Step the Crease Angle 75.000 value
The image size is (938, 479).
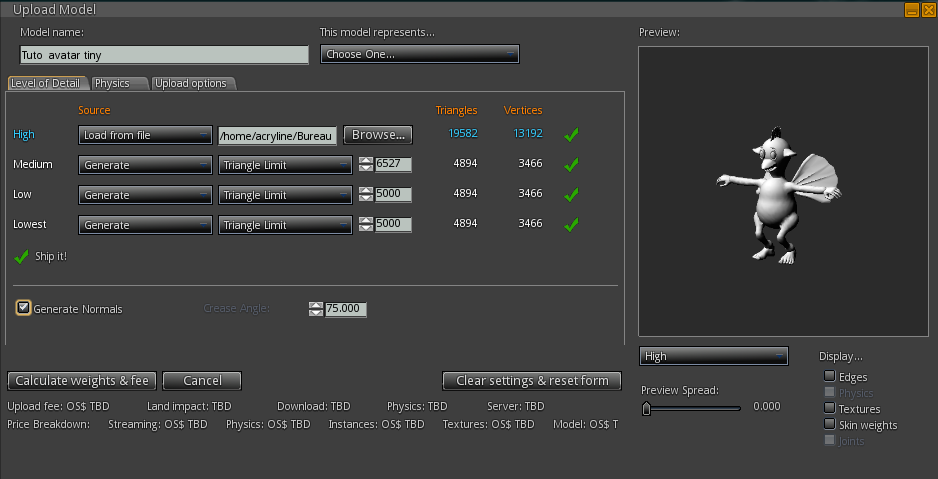pos(316,309)
